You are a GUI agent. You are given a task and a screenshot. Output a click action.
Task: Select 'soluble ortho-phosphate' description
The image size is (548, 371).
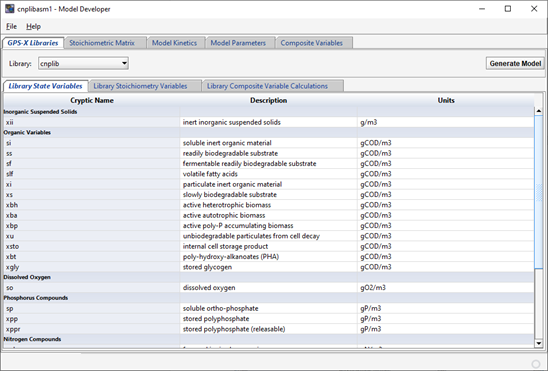(268, 308)
